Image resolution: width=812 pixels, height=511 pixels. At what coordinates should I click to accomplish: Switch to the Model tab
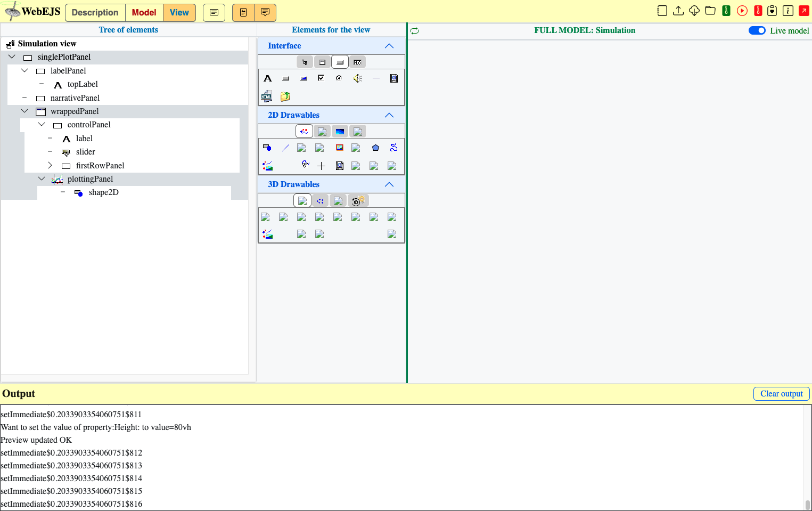click(x=144, y=12)
